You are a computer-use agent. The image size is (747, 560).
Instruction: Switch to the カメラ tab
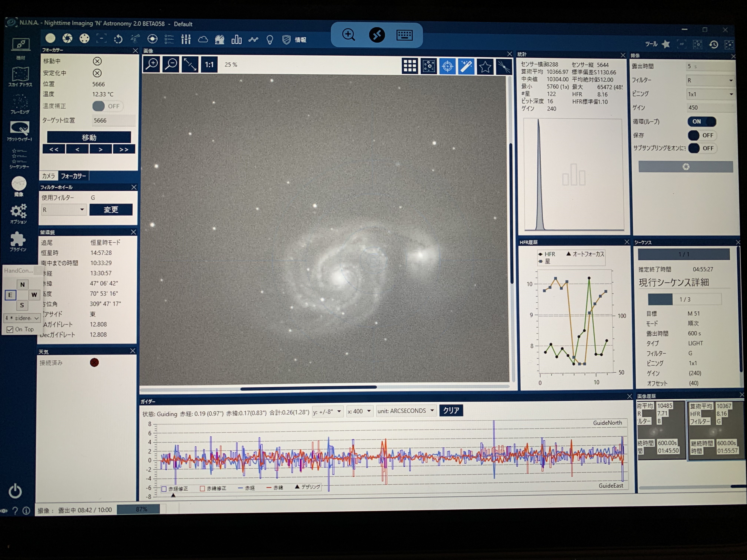pyautogui.click(x=48, y=176)
